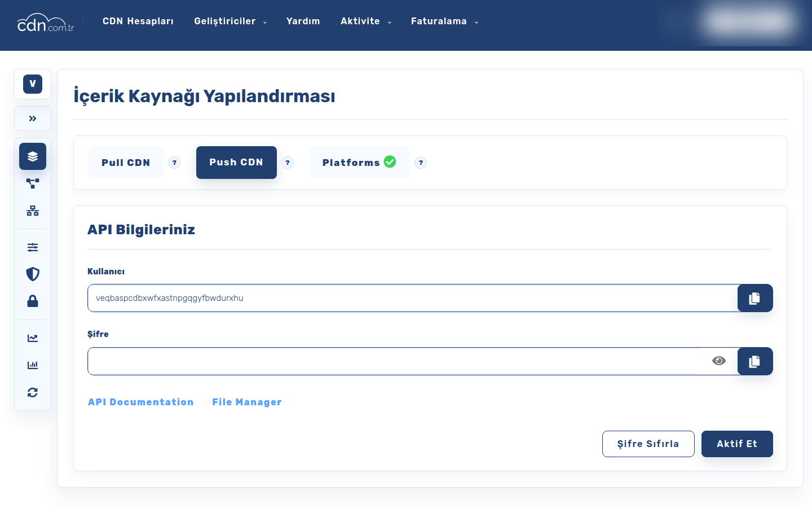Click the API Bilgileriniz heading

point(142,230)
